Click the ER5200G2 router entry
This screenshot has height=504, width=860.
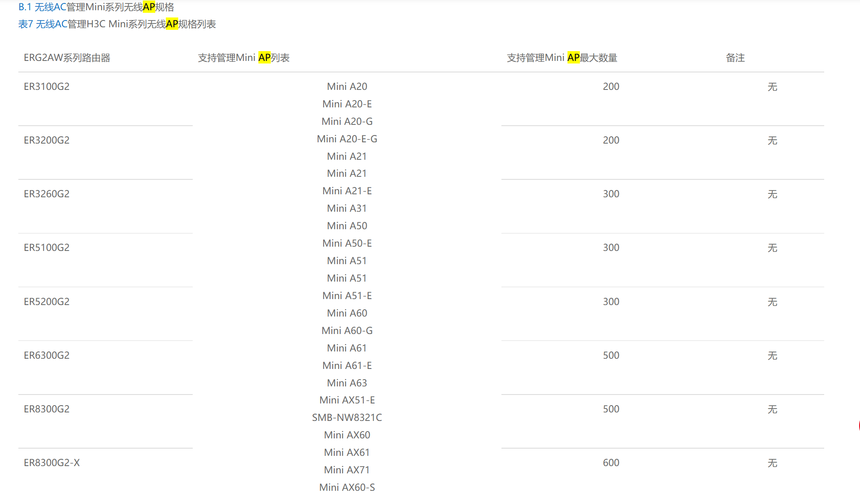pyautogui.click(x=46, y=302)
